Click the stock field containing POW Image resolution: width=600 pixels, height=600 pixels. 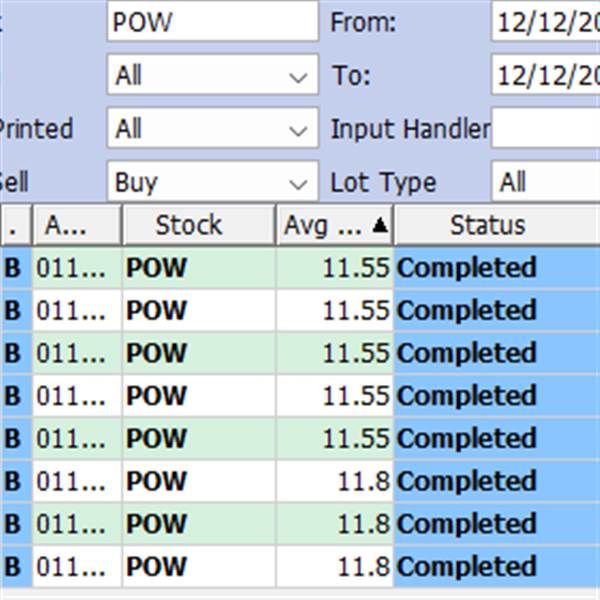(x=212, y=22)
